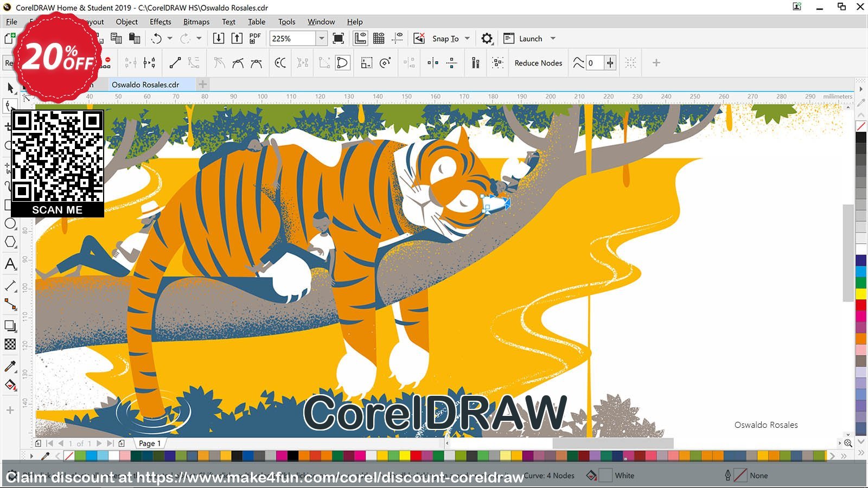868x488 pixels.
Task: Click the Publish to PDF icon
Action: tap(255, 38)
